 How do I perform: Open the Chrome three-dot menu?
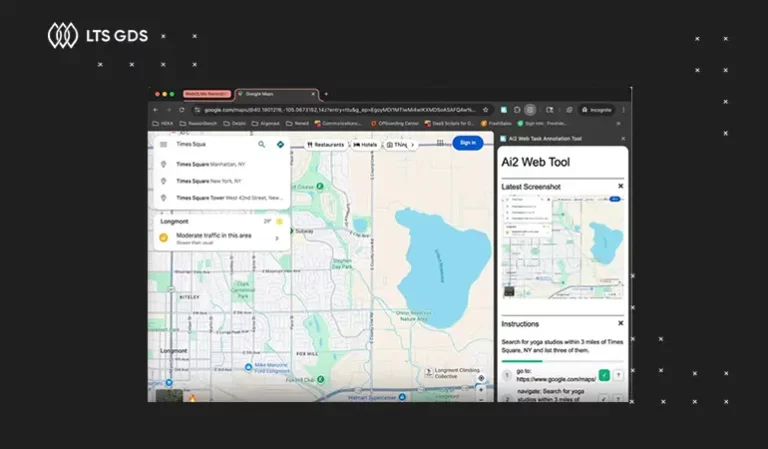click(624, 110)
